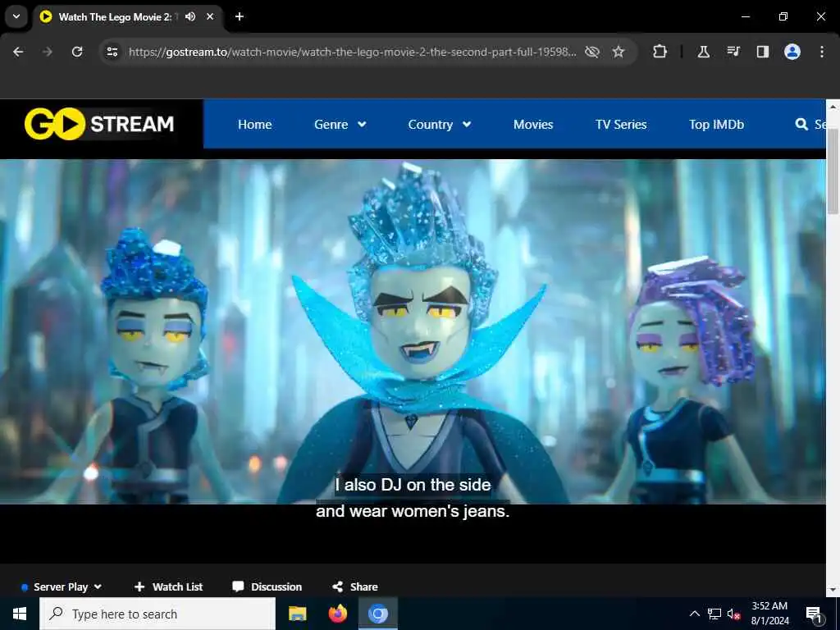Add movie to Watch List
Viewport: 840px width, 630px height.
(168, 587)
